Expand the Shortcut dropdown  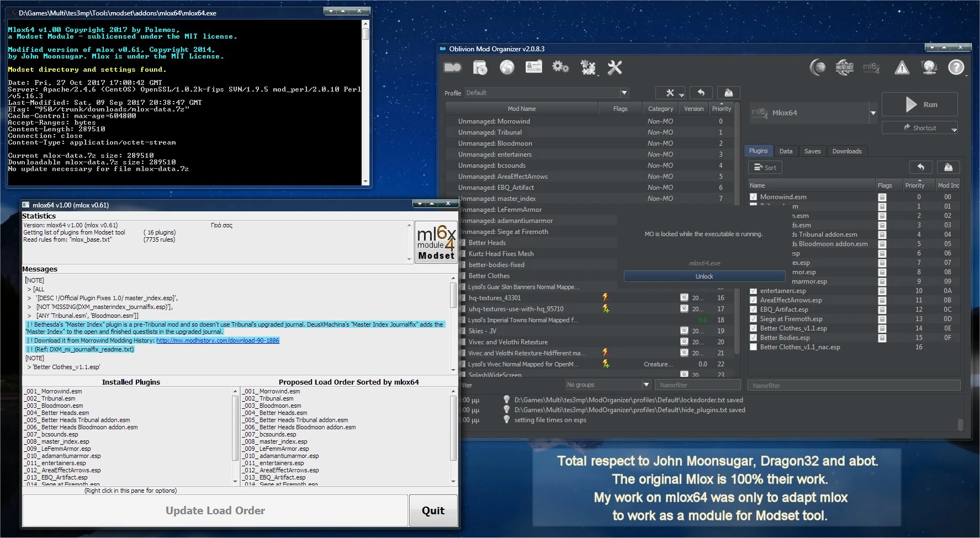953,129
